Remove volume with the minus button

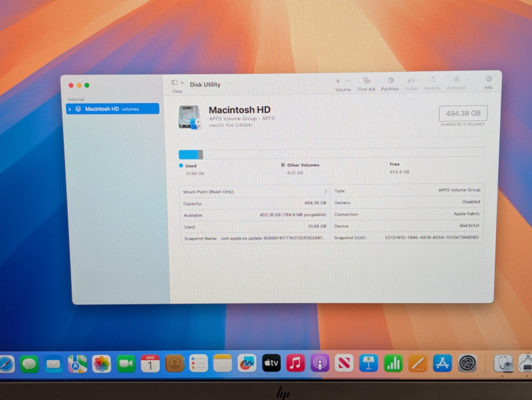pyautogui.click(x=348, y=80)
